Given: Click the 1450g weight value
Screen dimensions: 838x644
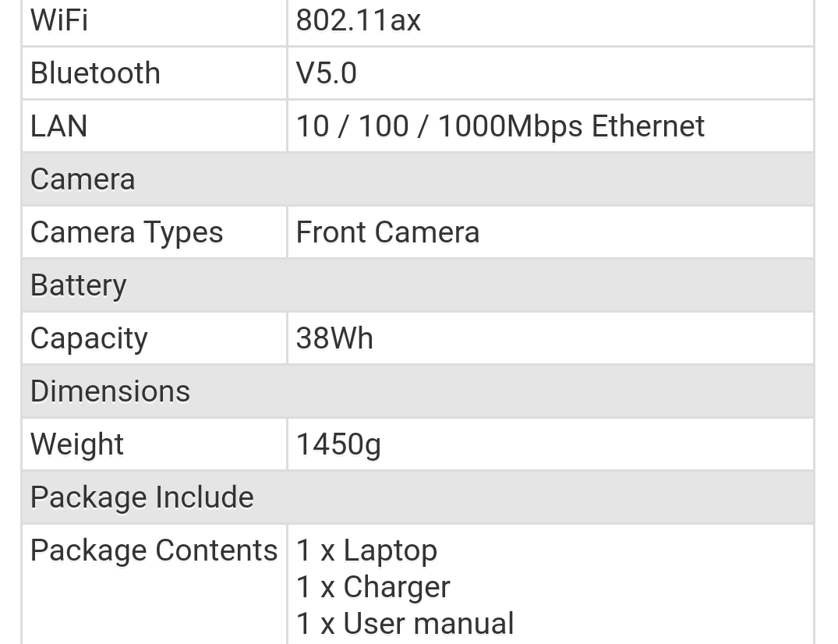Looking at the screenshot, I should tap(338, 444).
